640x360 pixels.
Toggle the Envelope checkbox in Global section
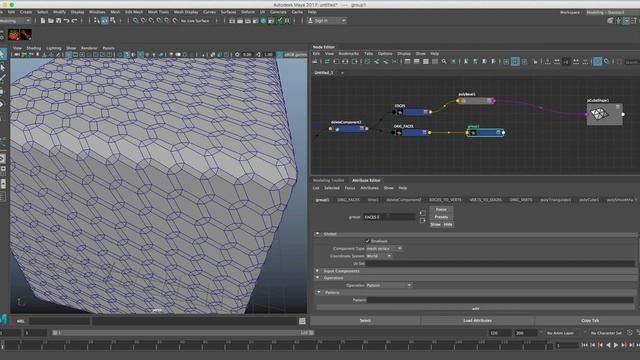(x=367, y=241)
